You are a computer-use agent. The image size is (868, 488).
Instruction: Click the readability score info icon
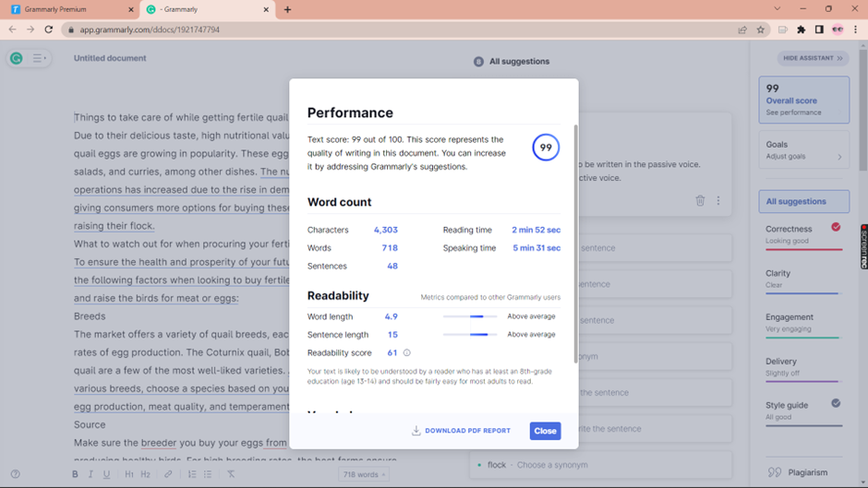click(x=407, y=352)
